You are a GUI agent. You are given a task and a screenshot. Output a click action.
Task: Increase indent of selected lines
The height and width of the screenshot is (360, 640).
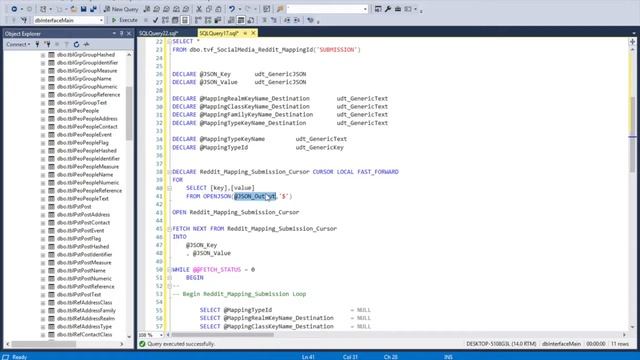tap(297, 20)
